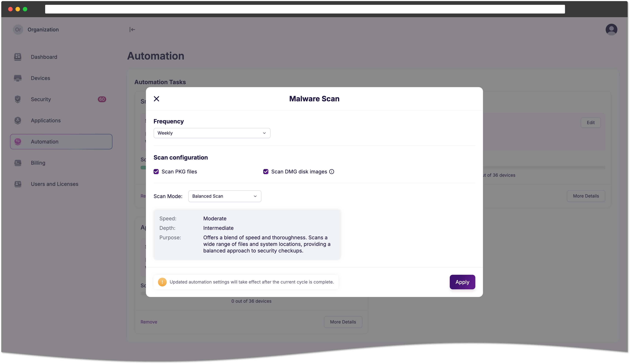Toggle the Scan PKG files checkbox

point(156,171)
